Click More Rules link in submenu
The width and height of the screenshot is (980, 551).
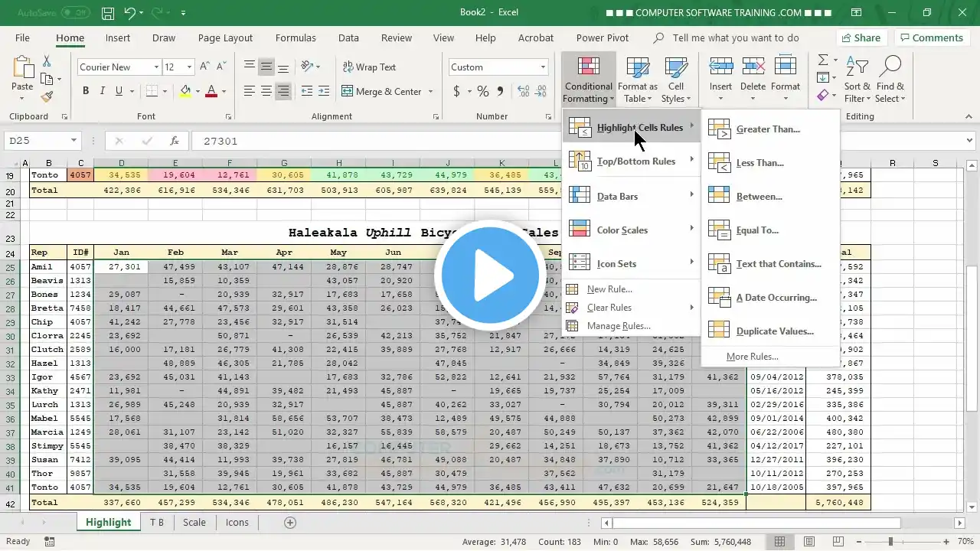tap(752, 357)
